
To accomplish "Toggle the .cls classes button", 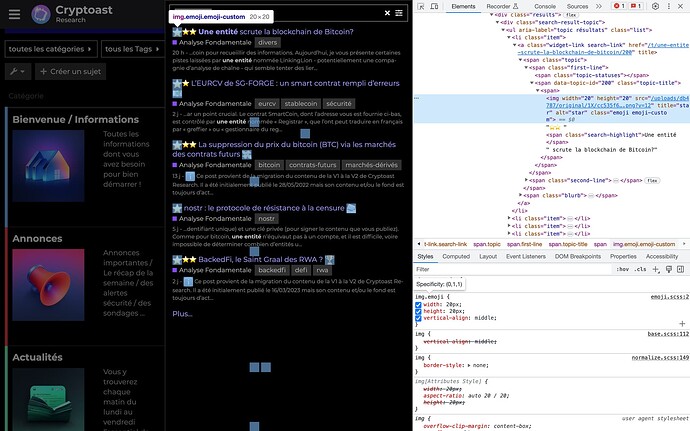I will click(640, 269).
